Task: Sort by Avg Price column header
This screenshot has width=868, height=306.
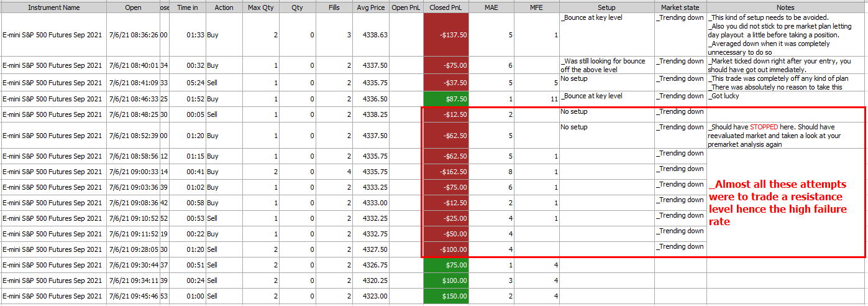Action: pyautogui.click(x=371, y=7)
